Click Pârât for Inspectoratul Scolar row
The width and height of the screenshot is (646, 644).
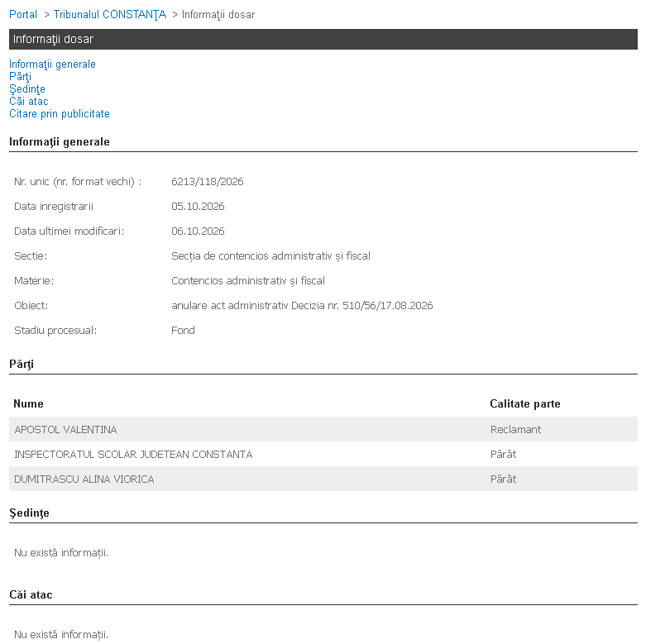click(x=503, y=454)
